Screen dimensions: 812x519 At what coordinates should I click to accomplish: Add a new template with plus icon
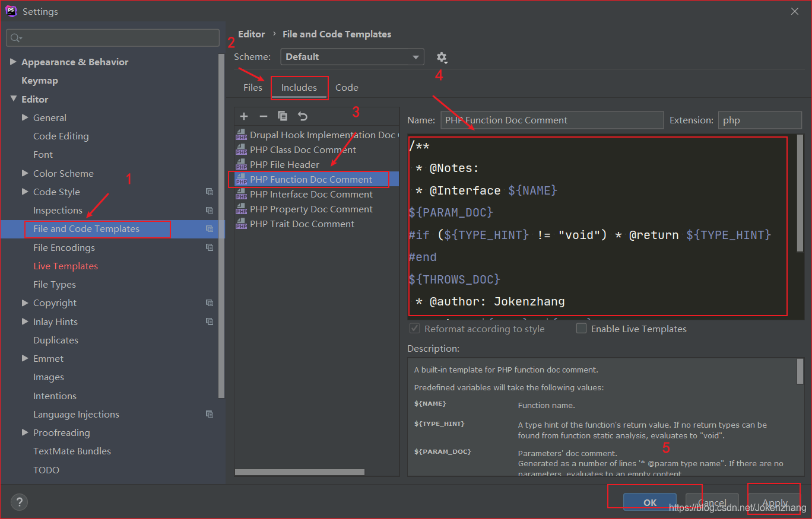pos(244,116)
